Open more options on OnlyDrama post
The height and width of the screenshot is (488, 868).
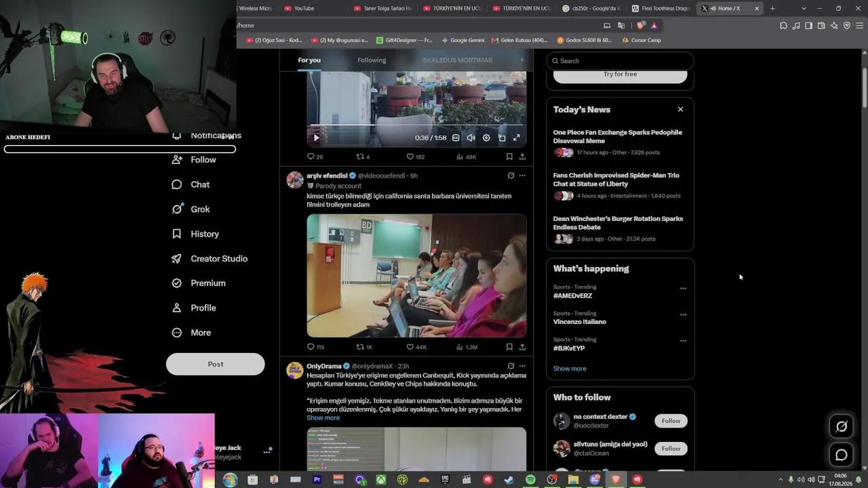tap(522, 366)
